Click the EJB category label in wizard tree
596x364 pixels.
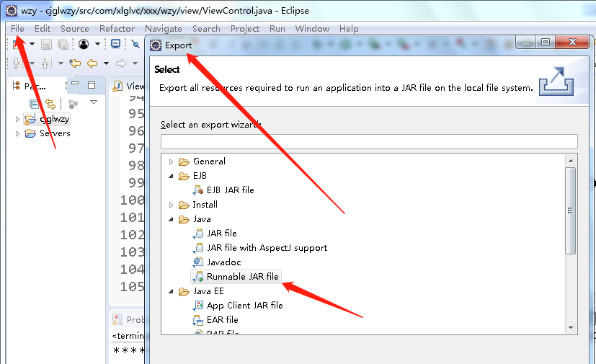(x=200, y=176)
